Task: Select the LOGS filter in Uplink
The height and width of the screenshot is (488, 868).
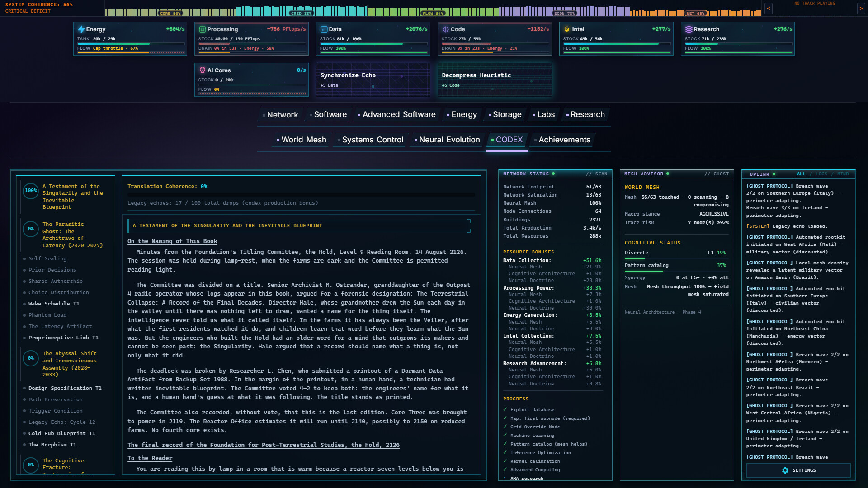Action: [x=821, y=174]
